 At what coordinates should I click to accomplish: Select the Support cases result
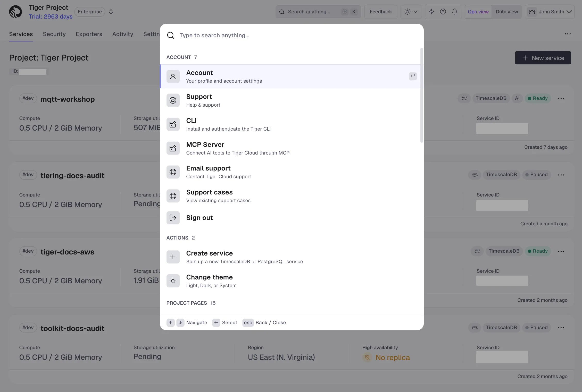click(x=290, y=196)
